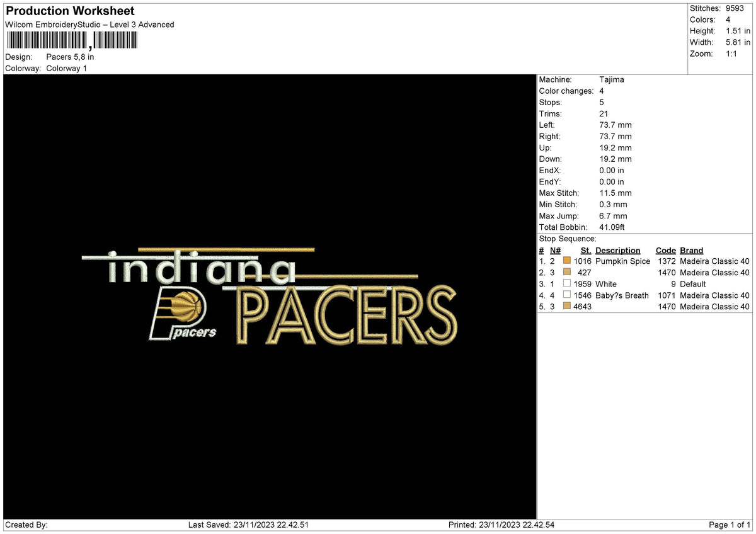The width and height of the screenshot is (756, 534).
Task: Click the 'Created By:' footer field
Action: (26, 525)
